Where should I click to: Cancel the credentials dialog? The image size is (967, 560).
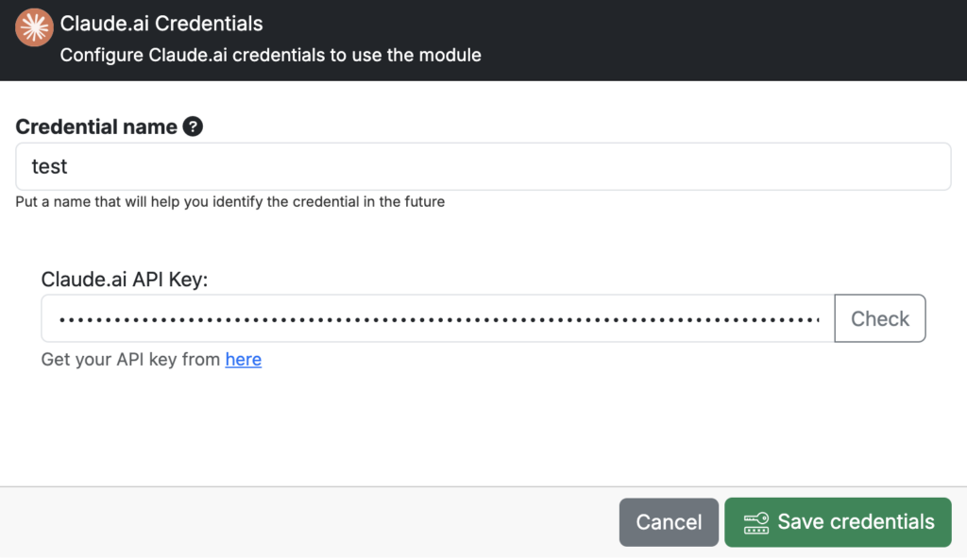669,522
